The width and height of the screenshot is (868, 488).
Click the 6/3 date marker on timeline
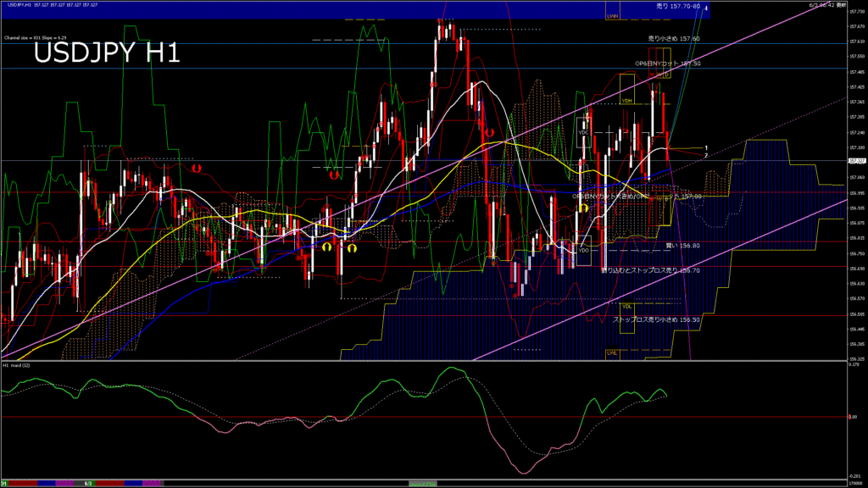87,483
